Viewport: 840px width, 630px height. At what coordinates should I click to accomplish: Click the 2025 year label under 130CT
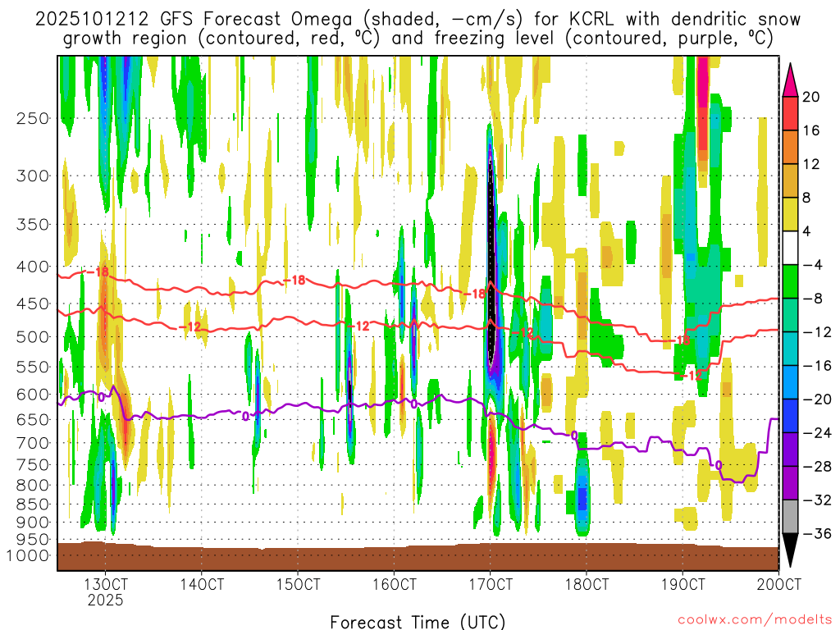coord(106,600)
